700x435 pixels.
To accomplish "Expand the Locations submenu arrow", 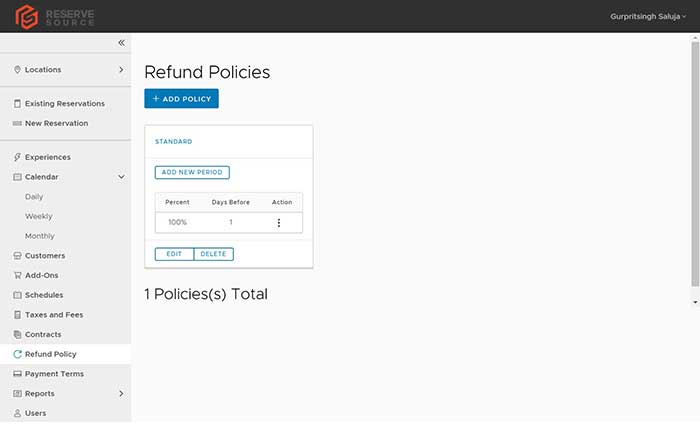I will (121, 70).
